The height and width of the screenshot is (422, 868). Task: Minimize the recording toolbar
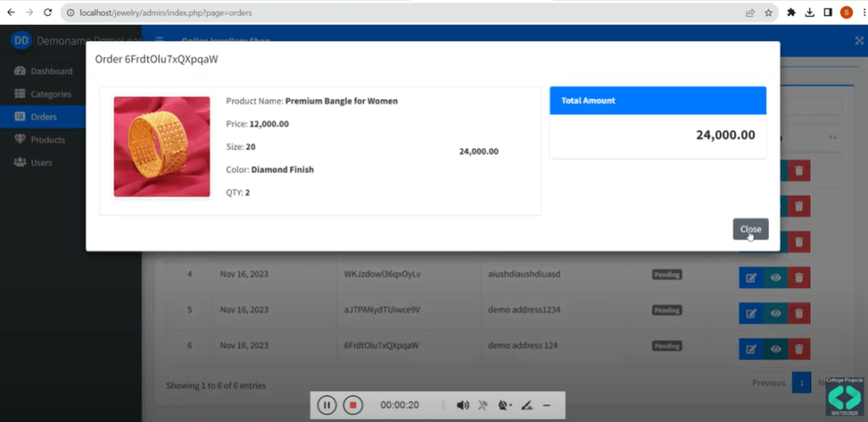(547, 405)
